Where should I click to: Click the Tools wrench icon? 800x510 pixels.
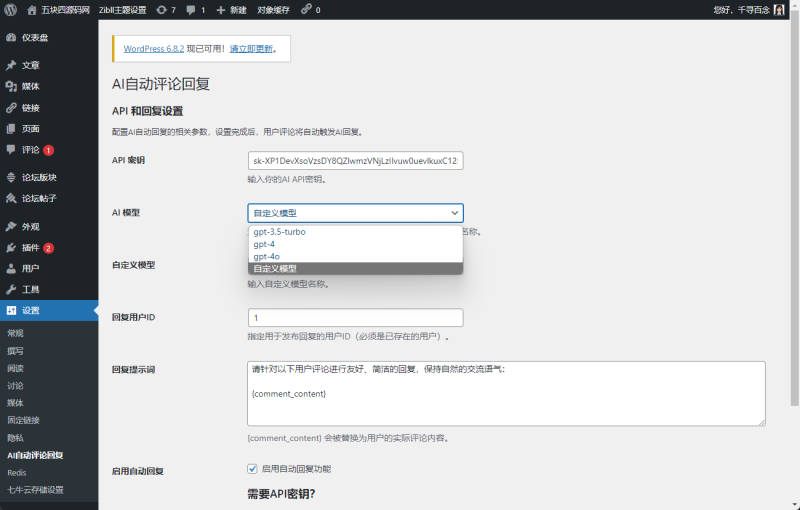click(11, 289)
